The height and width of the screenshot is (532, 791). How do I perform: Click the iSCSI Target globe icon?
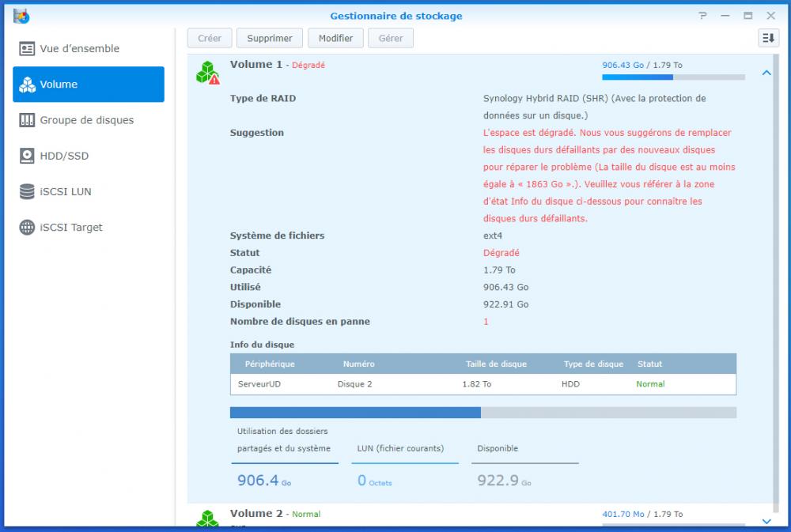[x=27, y=228]
